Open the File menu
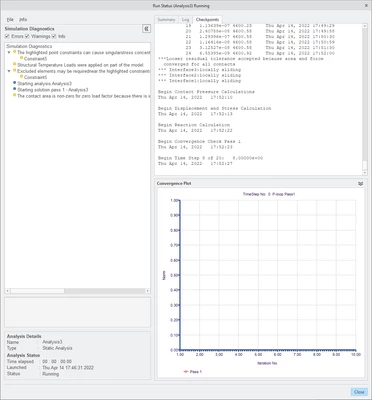372x400 pixels. pyautogui.click(x=10, y=20)
